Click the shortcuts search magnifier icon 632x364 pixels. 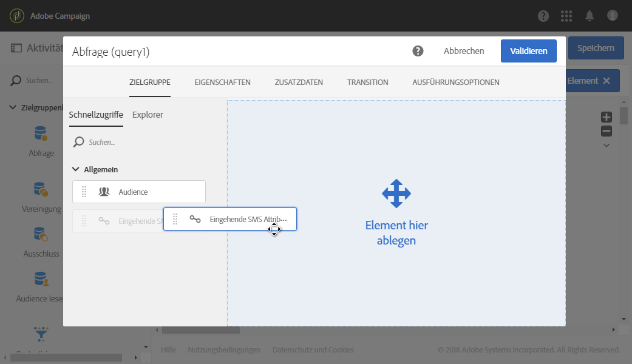[x=78, y=142]
